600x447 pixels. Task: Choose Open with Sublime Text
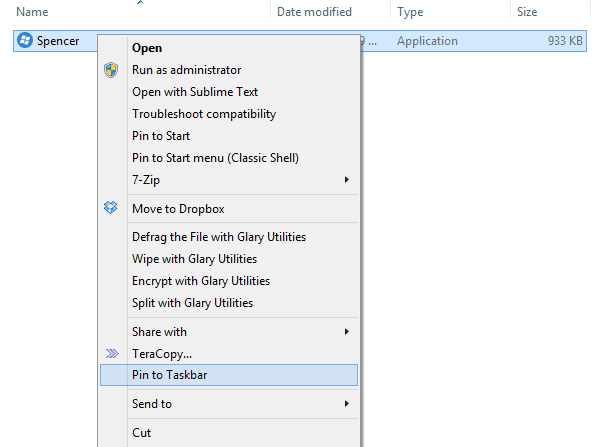229,92
